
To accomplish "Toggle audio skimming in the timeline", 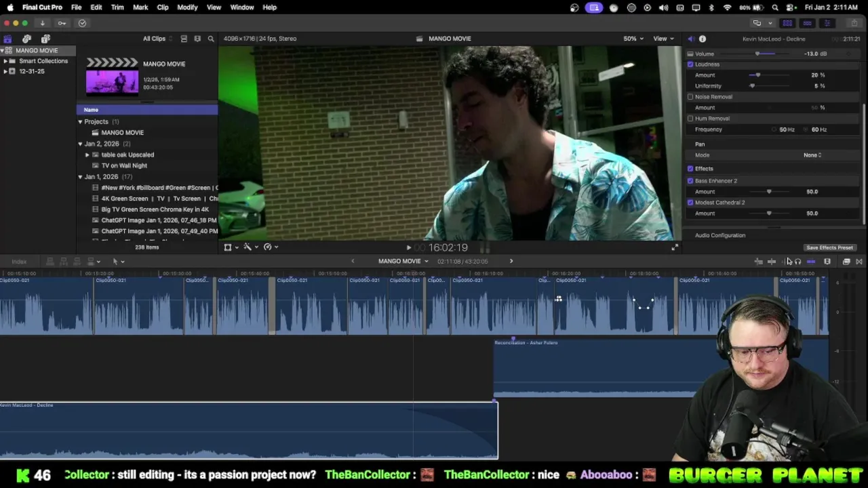I will (785, 262).
